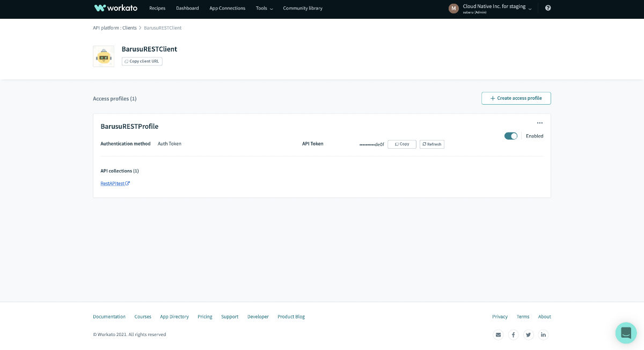Image resolution: width=644 pixels, height=350 pixels.
Task: Disable the BarusuRESTProfile Enabled toggle
Action: [x=511, y=136]
